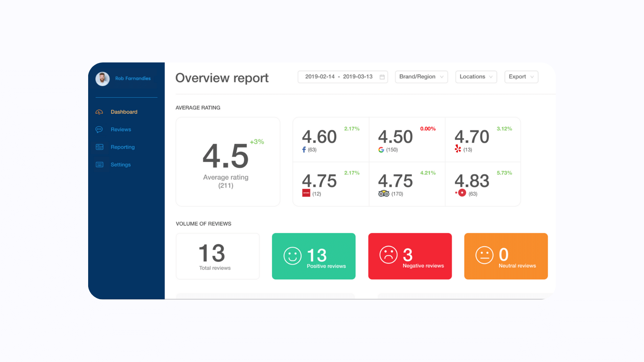The width and height of the screenshot is (644, 362).
Task: Expand the Locations dropdown
Action: pyautogui.click(x=476, y=77)
